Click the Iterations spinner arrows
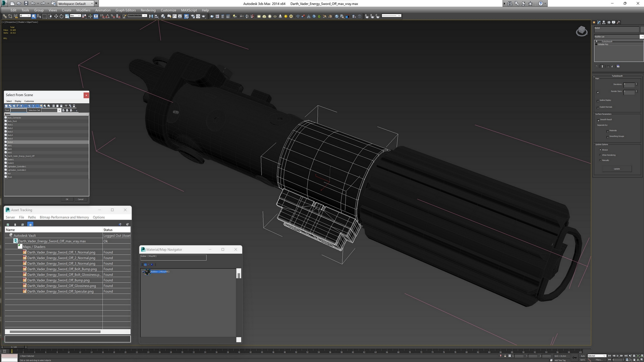 [x=636, y=84]
